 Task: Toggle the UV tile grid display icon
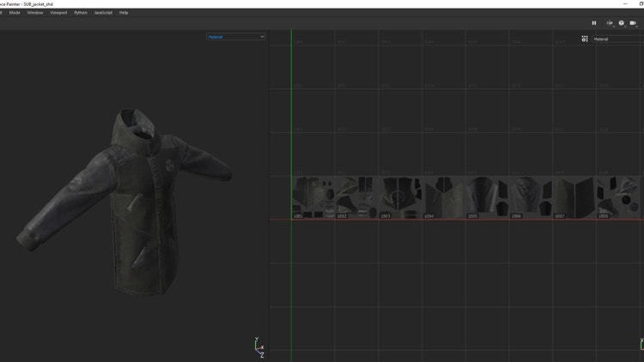pos(585,39)
